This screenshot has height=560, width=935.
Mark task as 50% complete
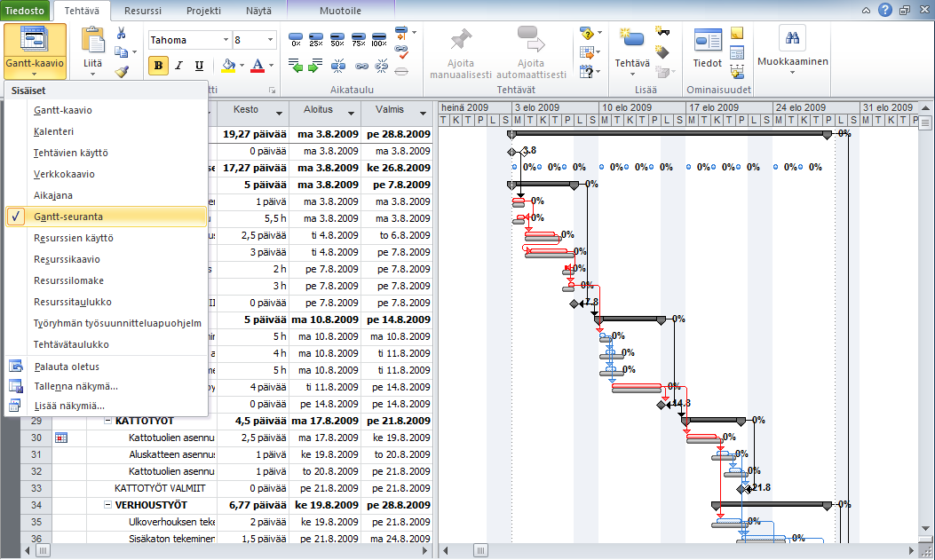(x=337, y=40)
